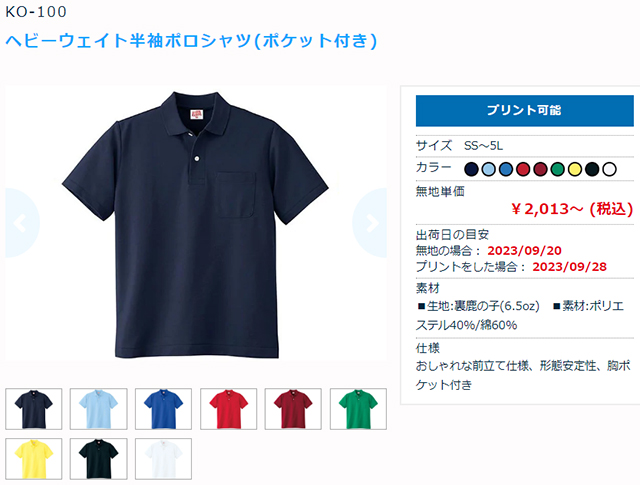
Task: Select the green polo shirt thumbnail
Action: [x=358, y=409]
